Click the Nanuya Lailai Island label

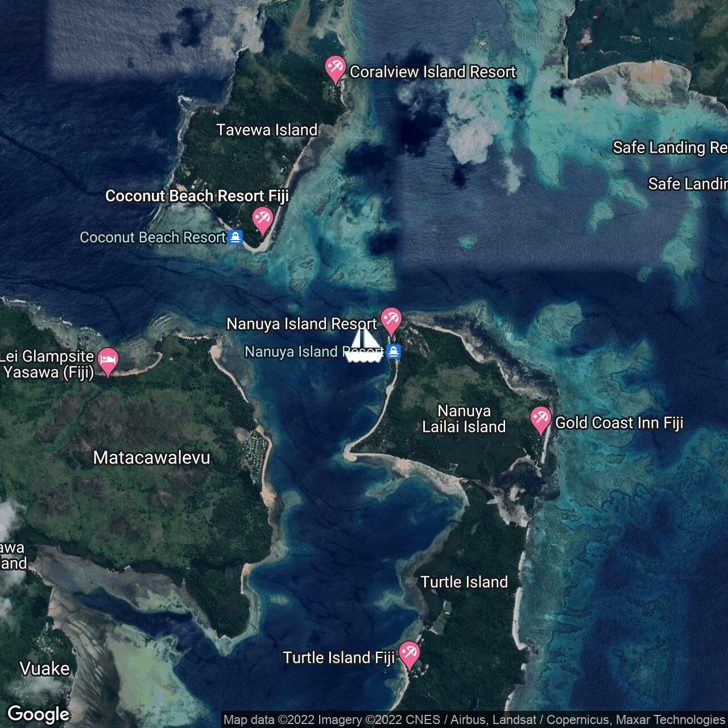click(x=464, y=419)
